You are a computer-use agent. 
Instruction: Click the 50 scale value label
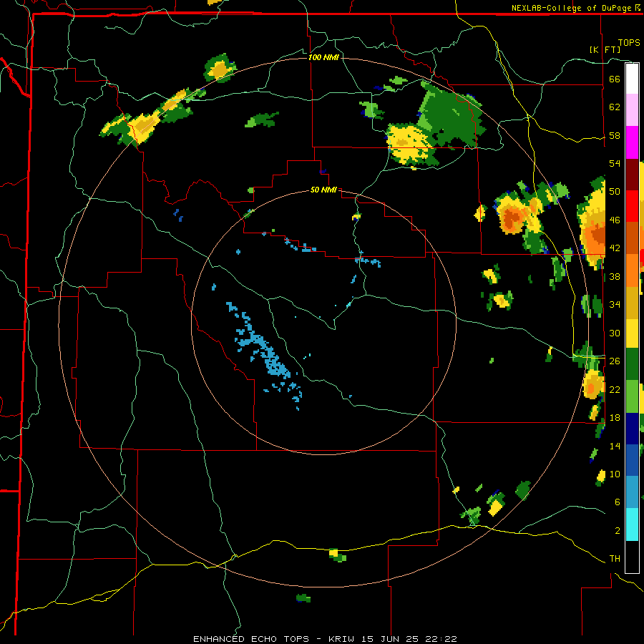[x=615, y=192]
